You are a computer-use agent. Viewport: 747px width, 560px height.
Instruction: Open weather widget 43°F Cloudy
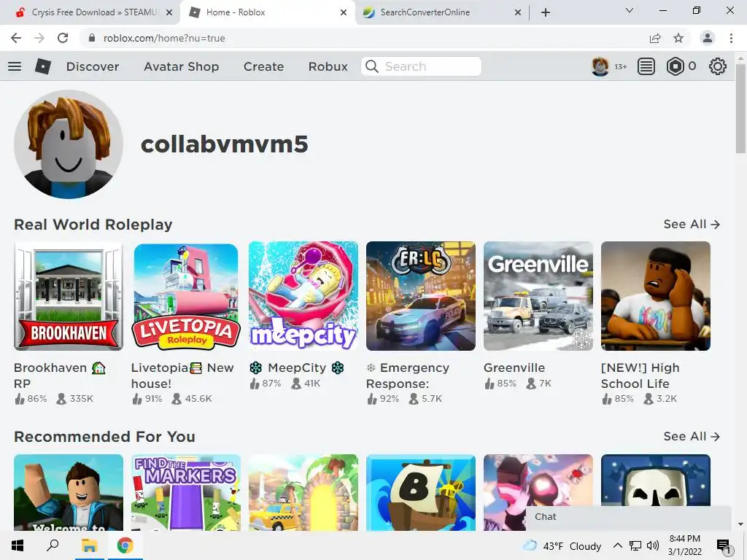pyautogui.click(x=562, y=545)
